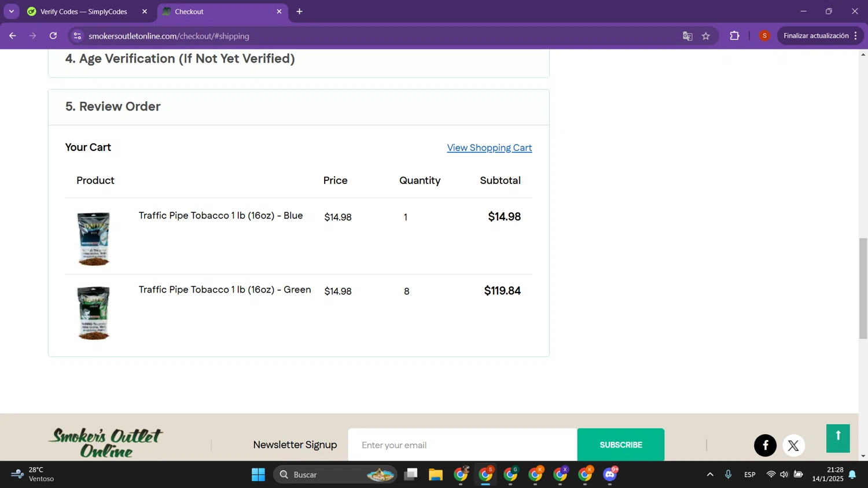Show hidden system tray icons

pyautogui.click(x=710, y=475)
